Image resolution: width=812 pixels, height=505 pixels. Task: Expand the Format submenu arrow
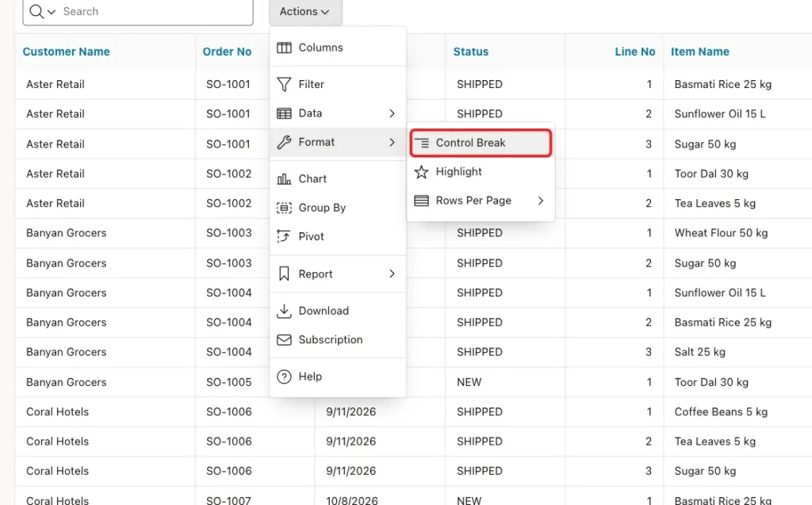[x=392, y=142]
